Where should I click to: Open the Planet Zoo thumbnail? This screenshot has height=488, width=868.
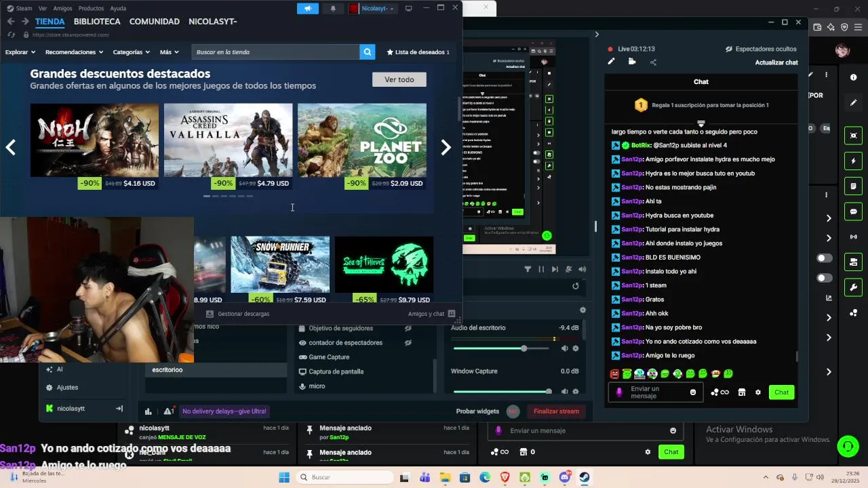pos(361,140)
